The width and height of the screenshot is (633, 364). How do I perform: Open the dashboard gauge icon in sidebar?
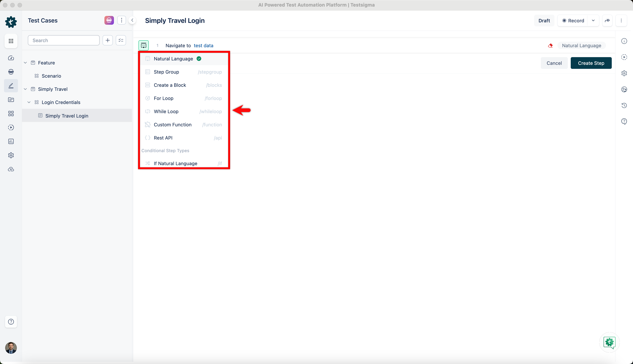click(x=11, y=58)
